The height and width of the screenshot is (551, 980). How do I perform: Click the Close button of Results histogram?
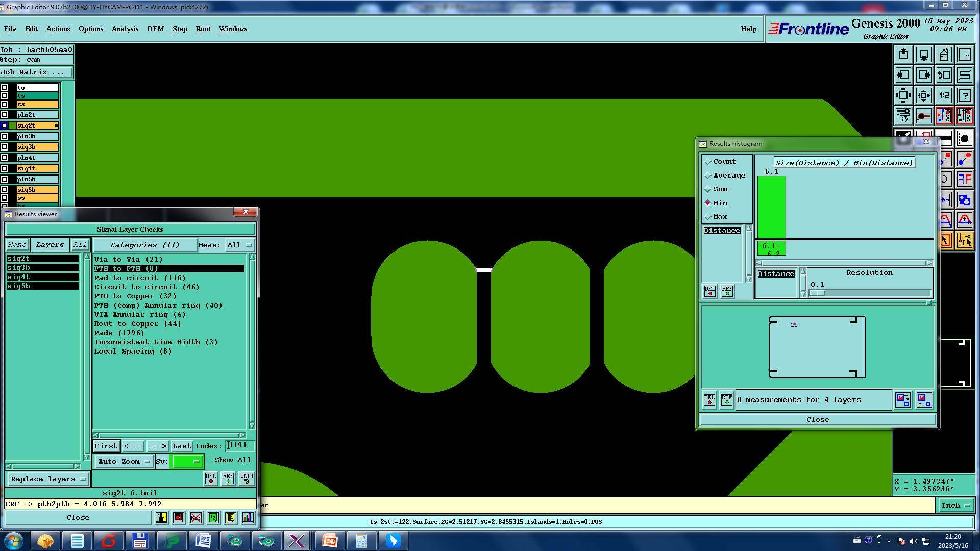point(818,420)
